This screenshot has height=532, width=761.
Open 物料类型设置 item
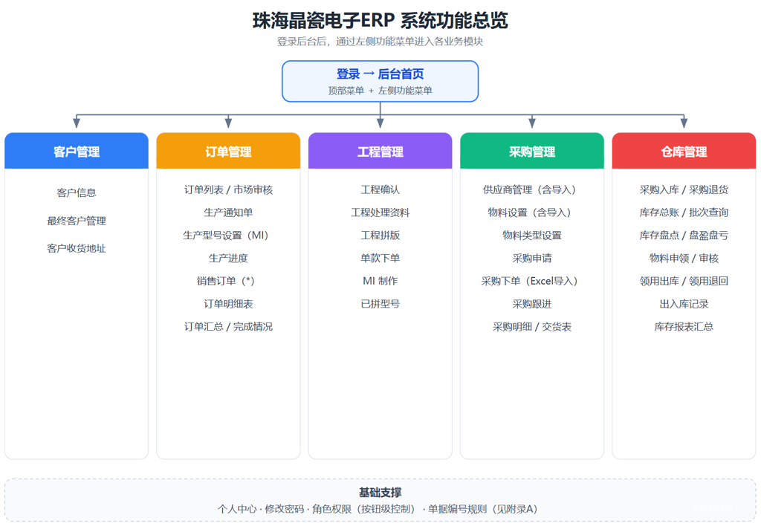pos(532,236)
